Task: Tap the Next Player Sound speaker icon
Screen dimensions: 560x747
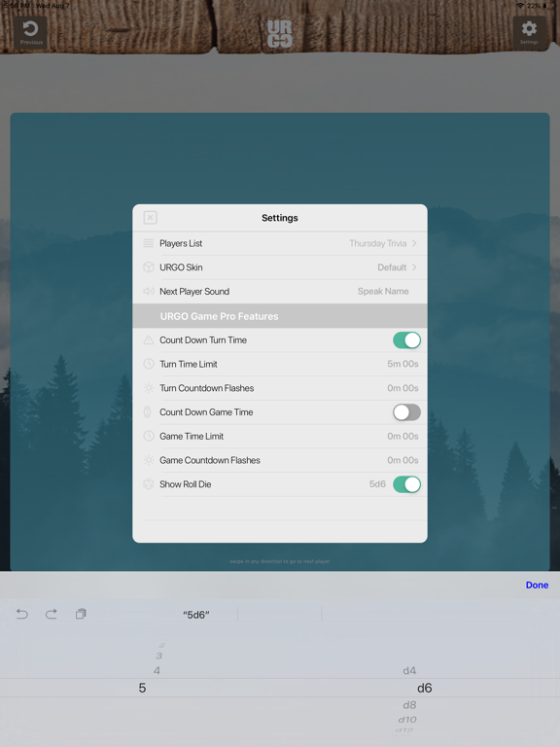Action: tap(149, 291)
